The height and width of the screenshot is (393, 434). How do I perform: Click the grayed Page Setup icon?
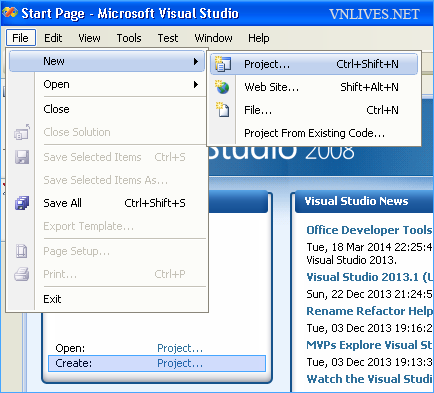22,251
